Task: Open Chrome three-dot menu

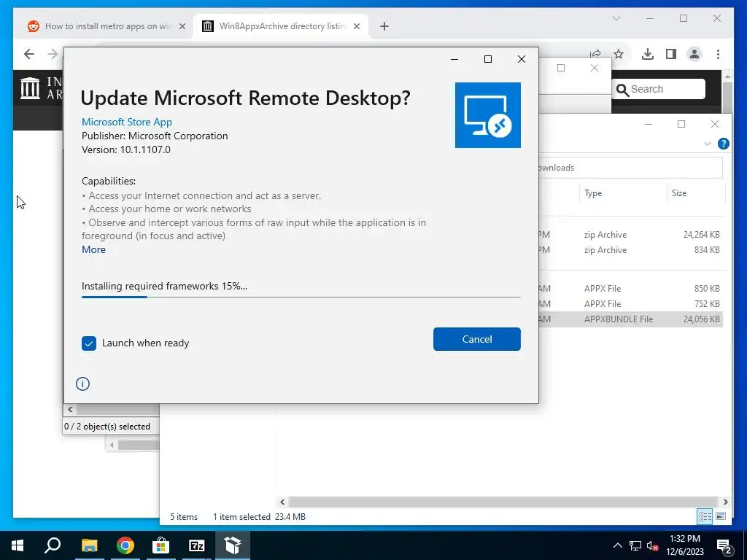Action: point(718,54)
